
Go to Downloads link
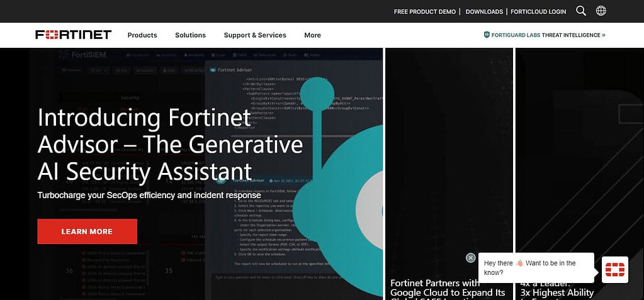484,12
